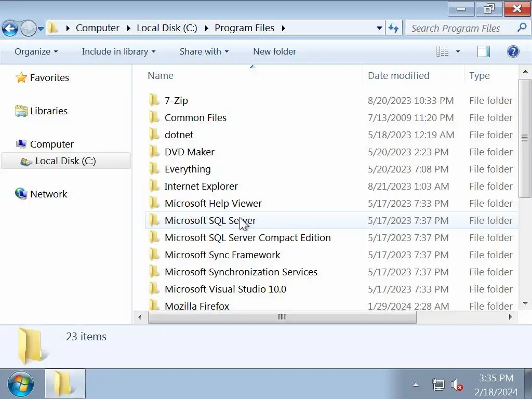Refresh the Program Files view
Image resolution: width=532 pixels, height=399 pixels.
tap(394, 28)
